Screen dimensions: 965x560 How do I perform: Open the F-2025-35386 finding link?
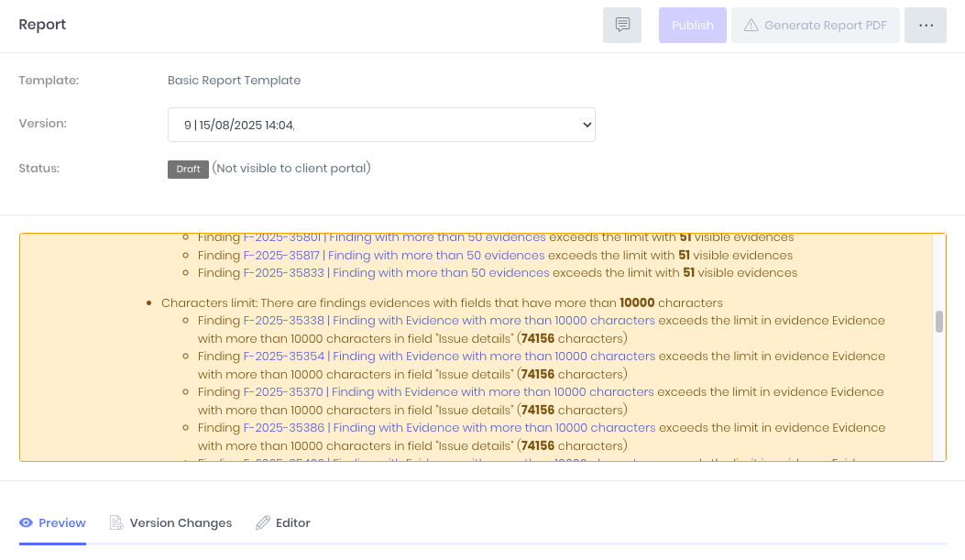(x=449, y=428)
